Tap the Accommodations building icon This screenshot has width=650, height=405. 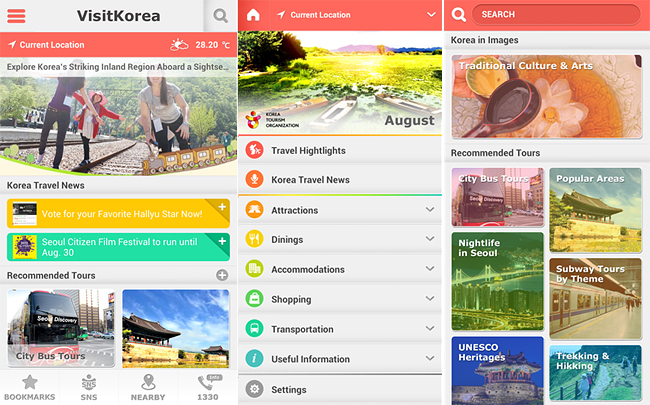[x=255, y=269]
